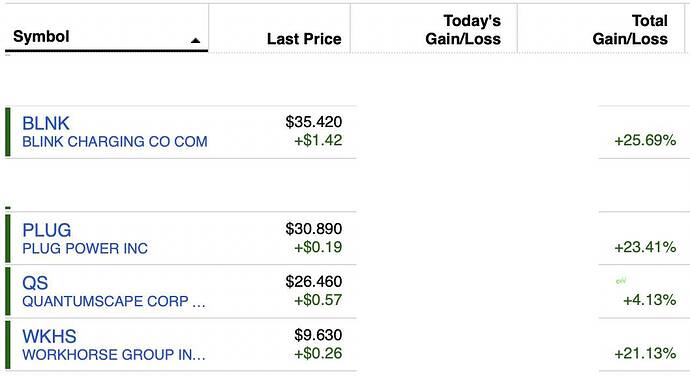The width and height of the screenshot is (690, 378).
Task: Click PLUG total gain +23.41%
Action: click(645, 247)
